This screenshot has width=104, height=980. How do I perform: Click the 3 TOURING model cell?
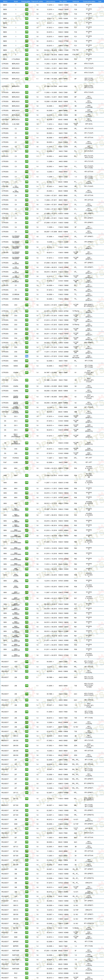tap(16, 59)
